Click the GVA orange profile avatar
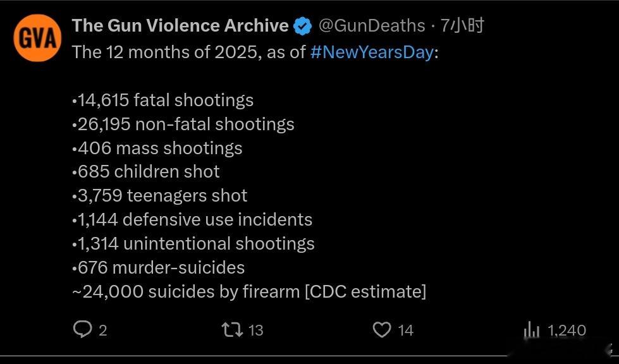Viewport: 619px width, 364px height. (x=37, y=38)
